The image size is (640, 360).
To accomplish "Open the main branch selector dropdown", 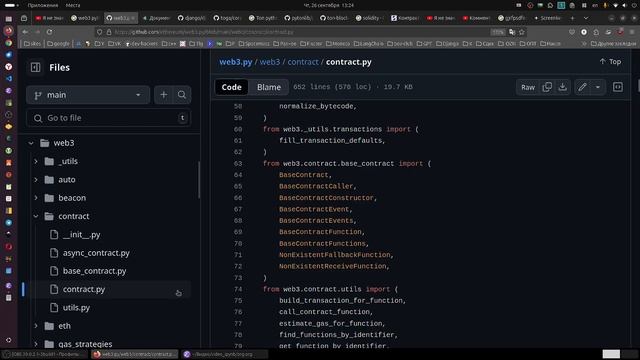I will click(x=88, y=95).
